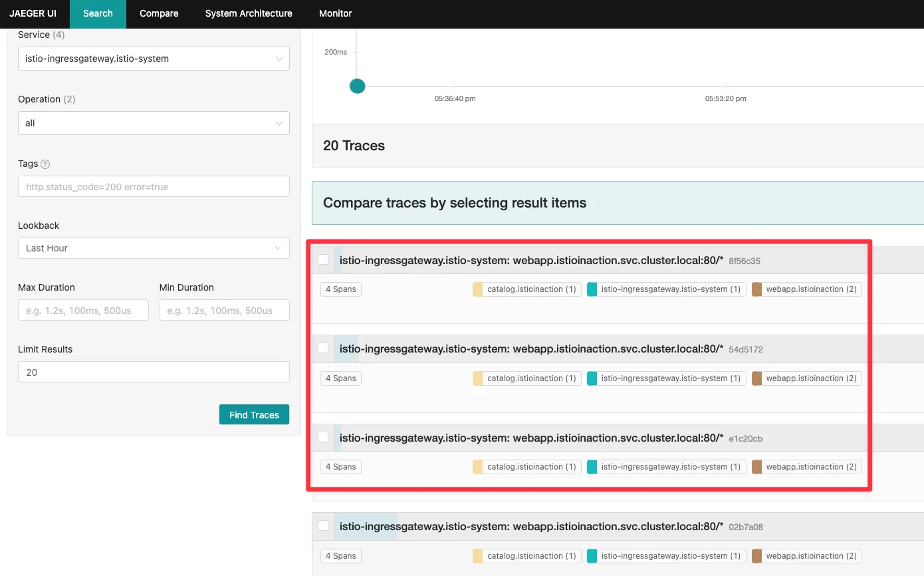Check the checkbox for trace 54d5172

tap(323, 348)
